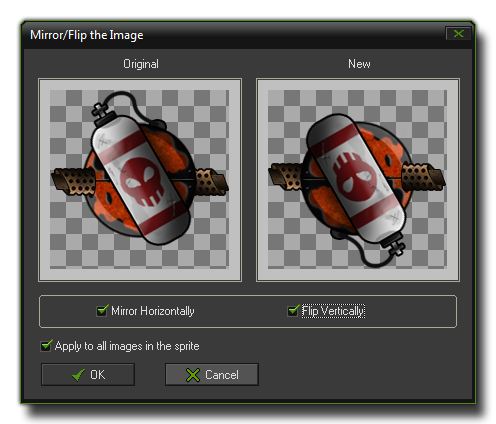The width and height of the screenshot is (496, 424).
Task: Uncheck the Flip Vertically checkbox
Action: click(293, 311)
